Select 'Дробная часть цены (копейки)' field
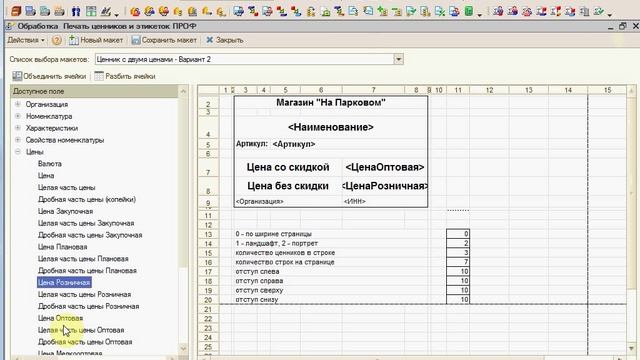The height and width of the screenshot is (360, 640). [x=87, y=199]
